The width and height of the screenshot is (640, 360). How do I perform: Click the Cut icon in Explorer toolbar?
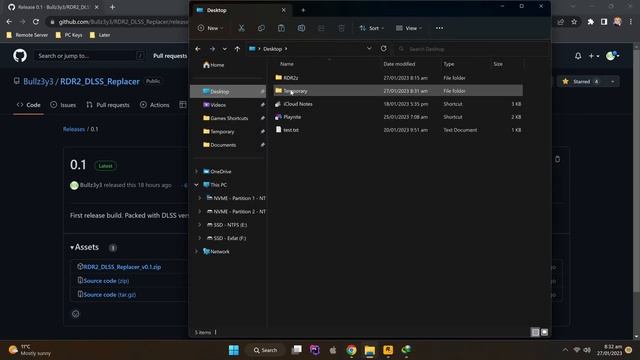tap(241, 28)
